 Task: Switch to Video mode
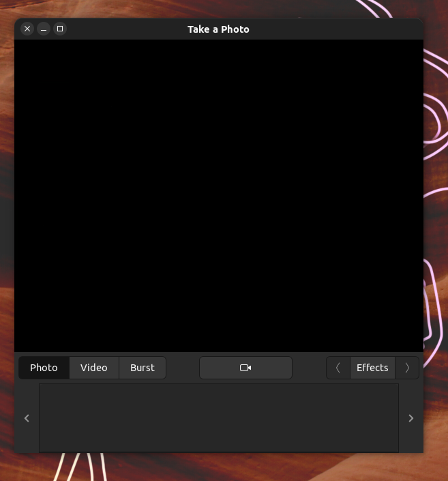click(94, 368)
